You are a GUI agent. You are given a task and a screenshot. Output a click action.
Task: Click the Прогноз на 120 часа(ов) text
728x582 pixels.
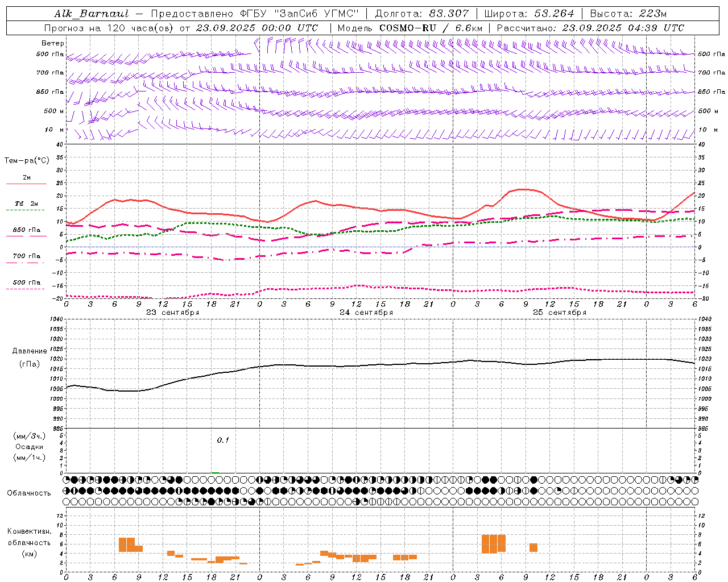pos(110,28)
